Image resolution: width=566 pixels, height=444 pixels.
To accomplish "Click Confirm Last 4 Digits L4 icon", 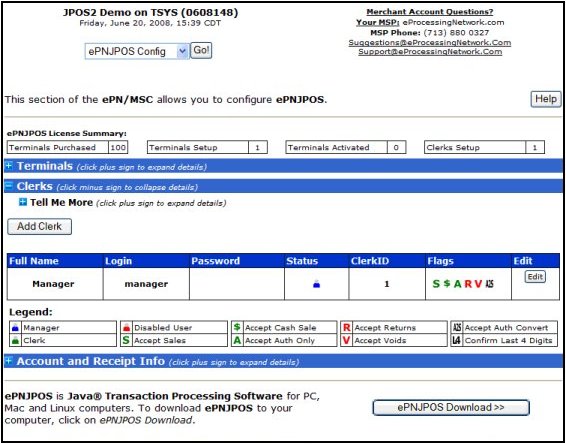I will pyautogui.click(x=457, y=340).
